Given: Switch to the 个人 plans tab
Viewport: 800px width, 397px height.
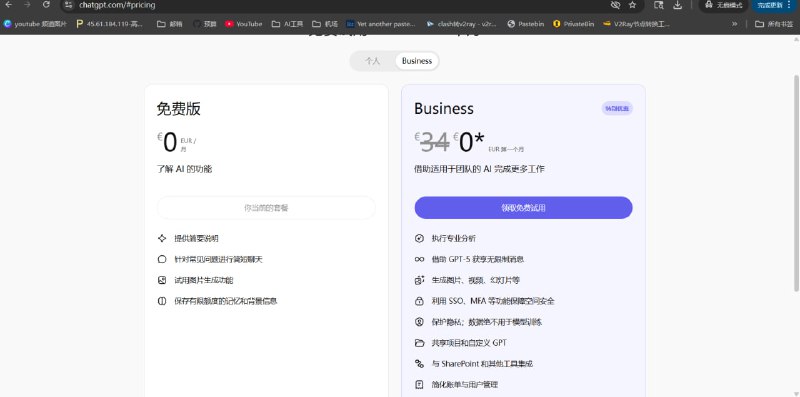Looking at the screenshot, I should click(x=373, y=61).
